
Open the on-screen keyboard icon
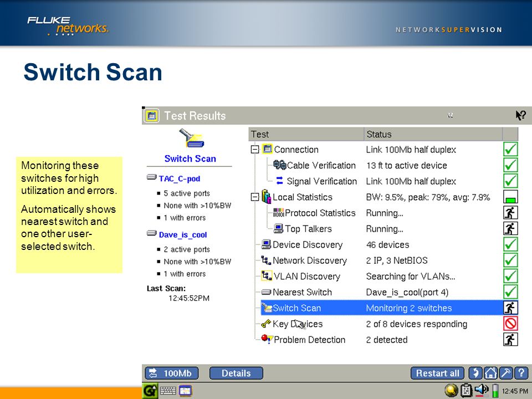pos(168,391)
